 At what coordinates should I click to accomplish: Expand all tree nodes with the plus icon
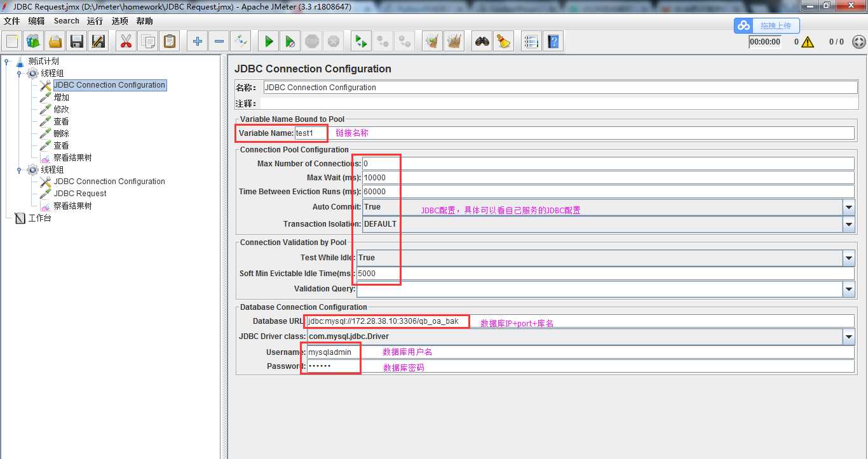(x=197, y=41)
